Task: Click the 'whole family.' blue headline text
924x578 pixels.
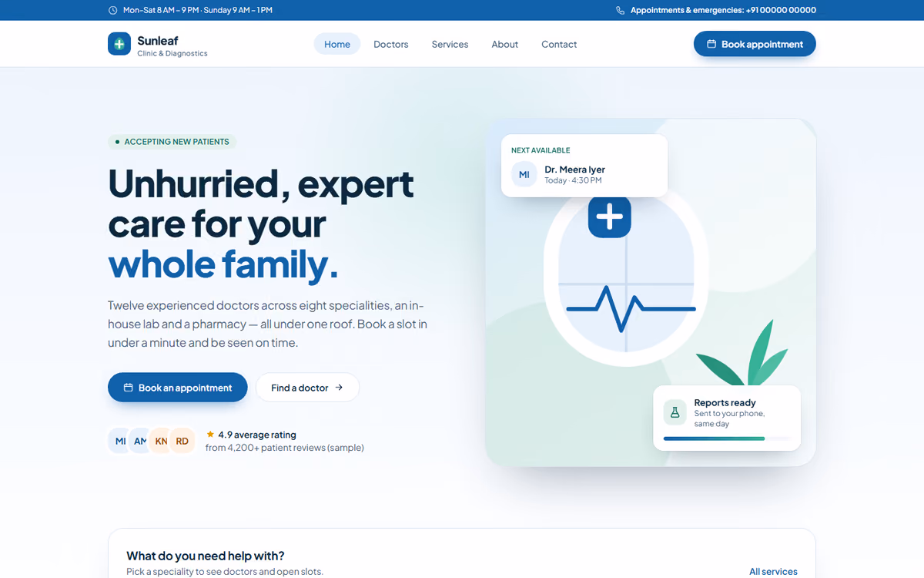Action: (223, 264)
